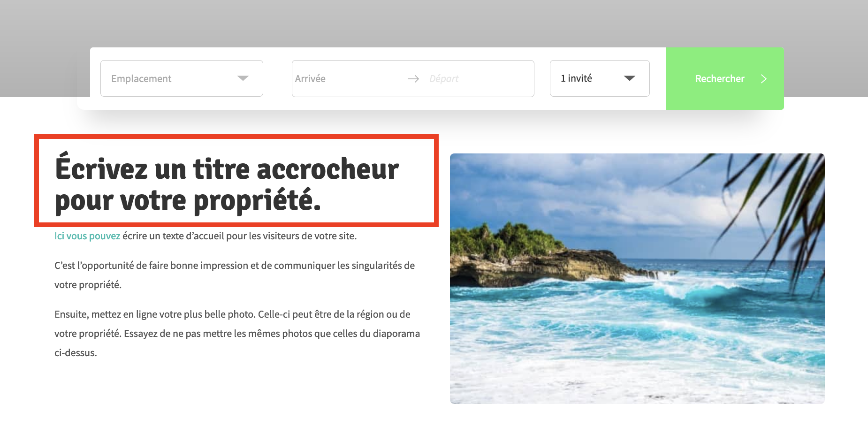Click the green Rechercher search button
The image size is (868, 427).
pos(725,78)
